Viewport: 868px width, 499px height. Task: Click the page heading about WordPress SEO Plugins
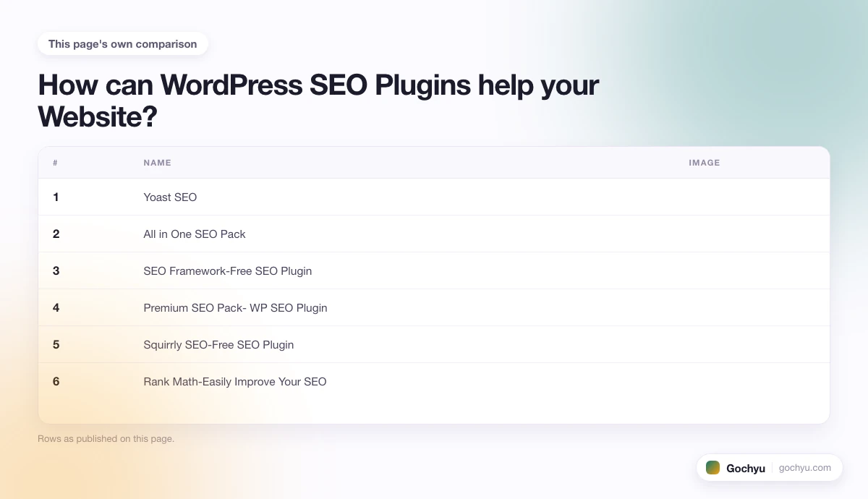pyautogui.click(x=318, y=101)
